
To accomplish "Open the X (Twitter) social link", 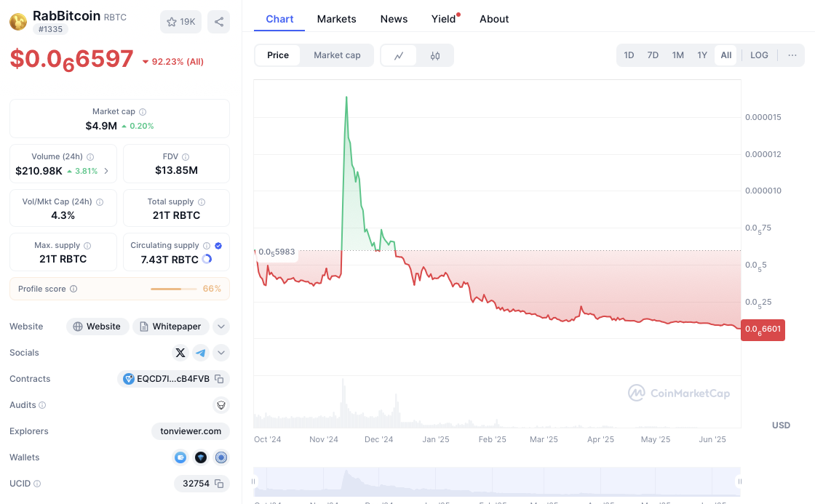I will pos(180,353).
